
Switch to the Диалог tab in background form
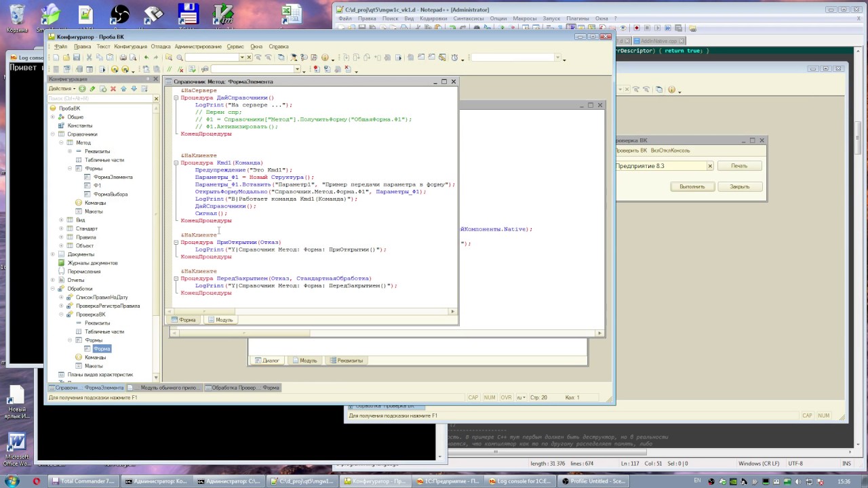pyautogui.click(x=267, y=361)
